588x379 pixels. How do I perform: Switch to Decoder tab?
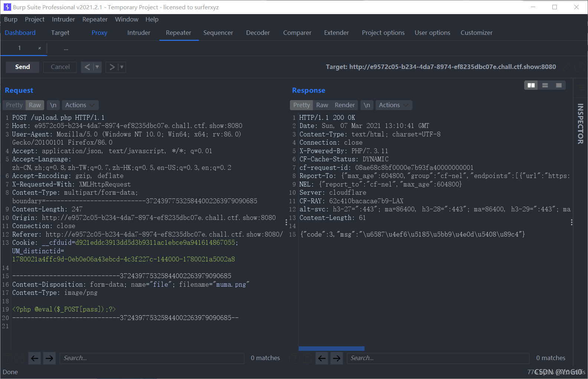click(x=258, y=33)
